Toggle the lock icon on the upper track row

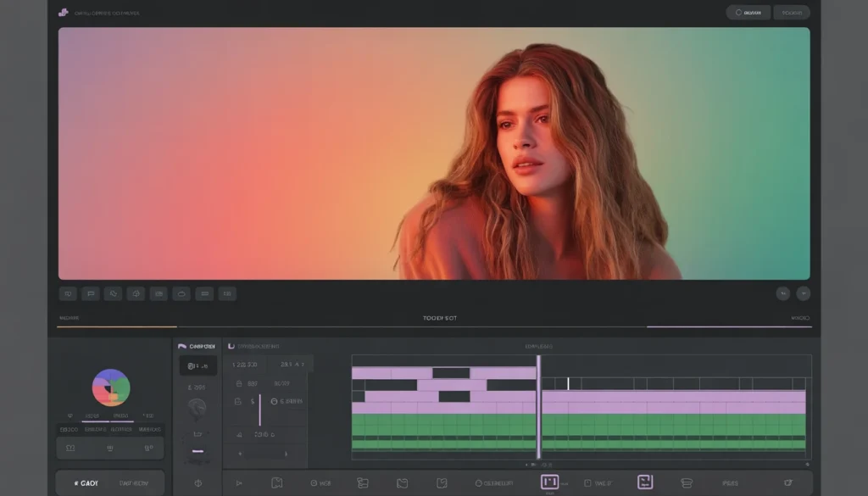point(238,383)
